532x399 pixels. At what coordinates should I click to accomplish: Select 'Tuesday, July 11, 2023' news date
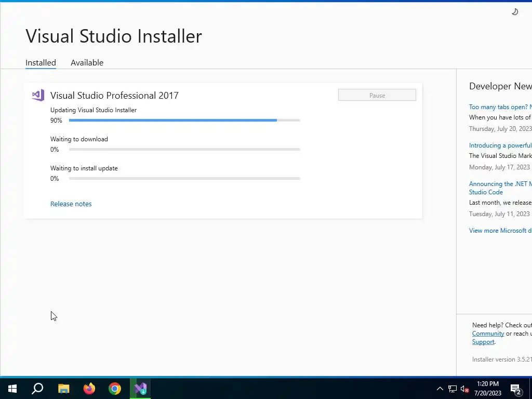(x=499, y=214)
